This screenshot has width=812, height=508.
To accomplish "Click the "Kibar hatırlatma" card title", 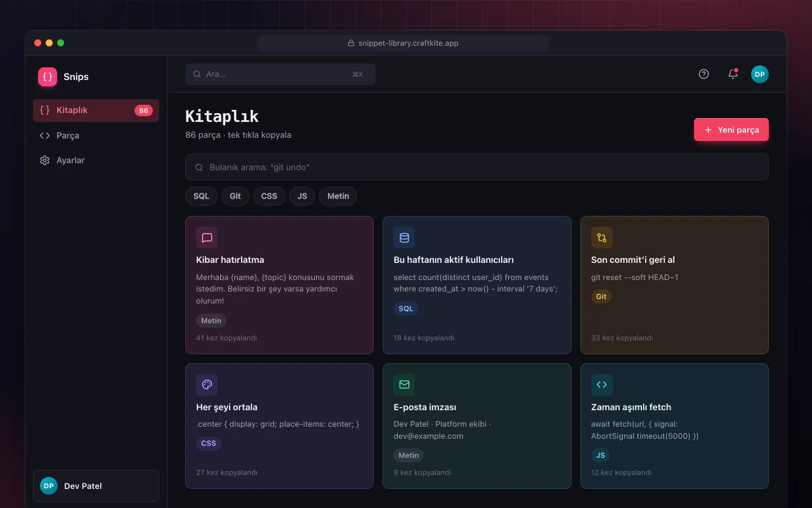I will coord(230,260).
